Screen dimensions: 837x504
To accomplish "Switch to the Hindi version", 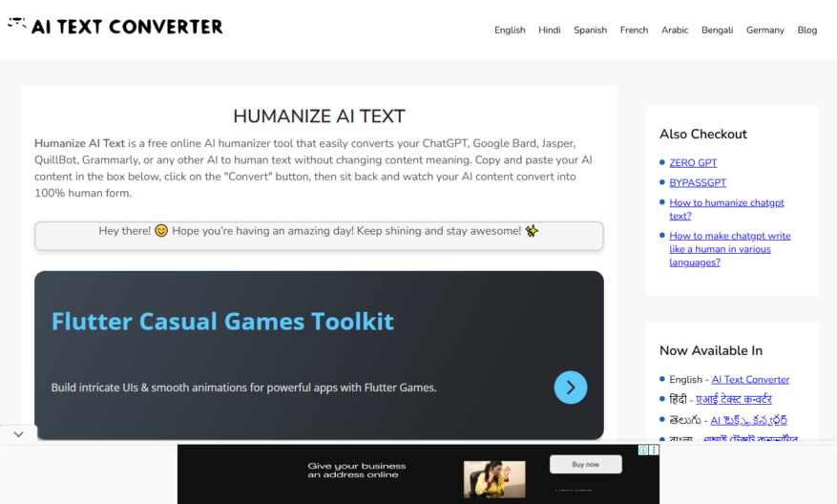I will 550,30.
